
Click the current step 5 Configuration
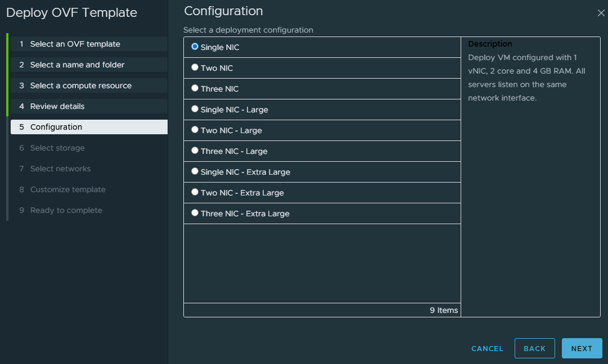coord(56,127)
